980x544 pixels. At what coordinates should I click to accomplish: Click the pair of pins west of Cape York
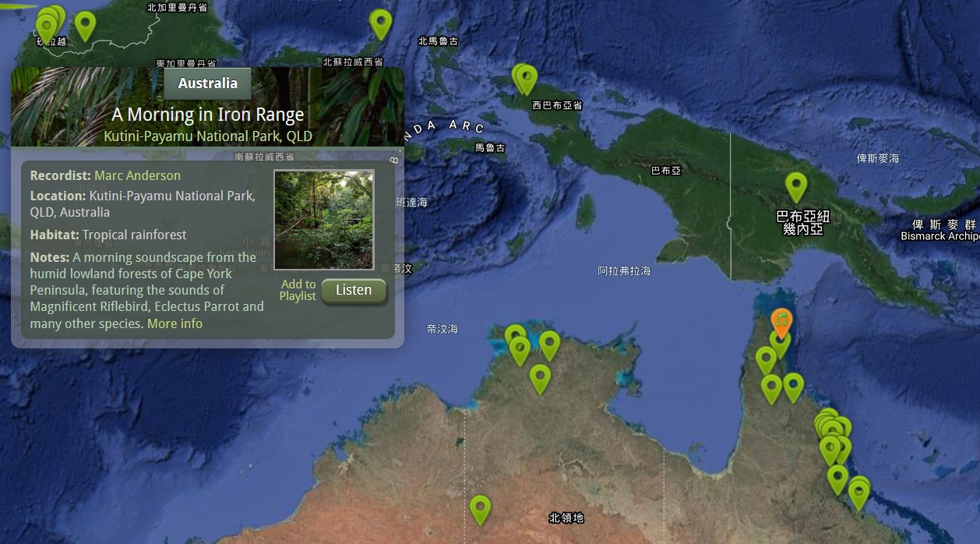771,386
